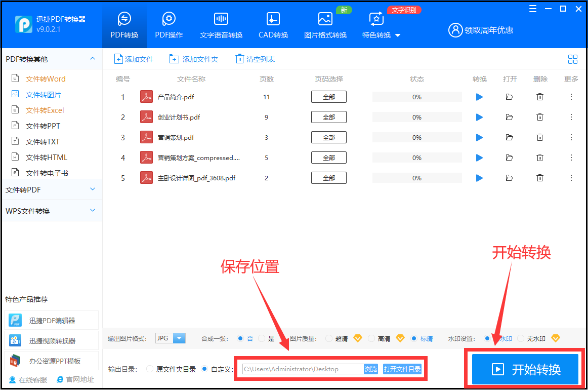Choose 超清 image quality

click(x=329, y=338)
